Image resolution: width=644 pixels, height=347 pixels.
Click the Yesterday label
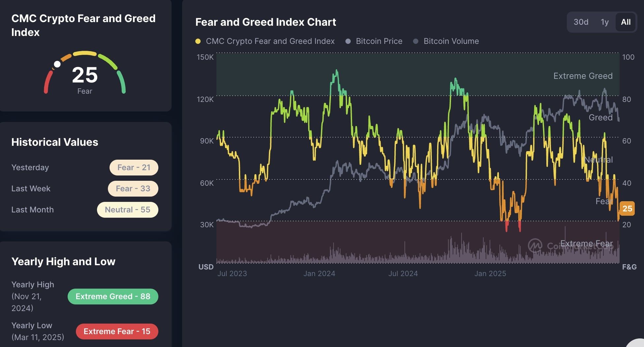pos(30,168)
